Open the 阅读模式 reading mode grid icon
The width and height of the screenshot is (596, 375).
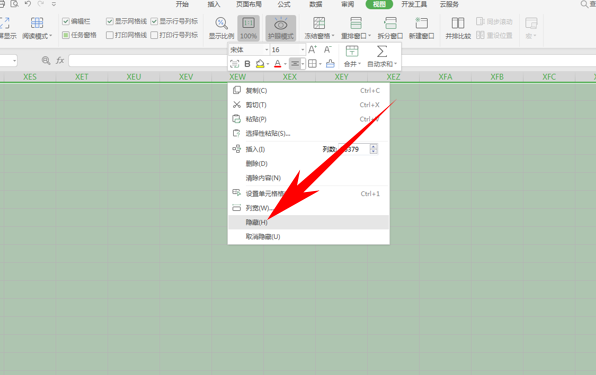tap(36, 23)
